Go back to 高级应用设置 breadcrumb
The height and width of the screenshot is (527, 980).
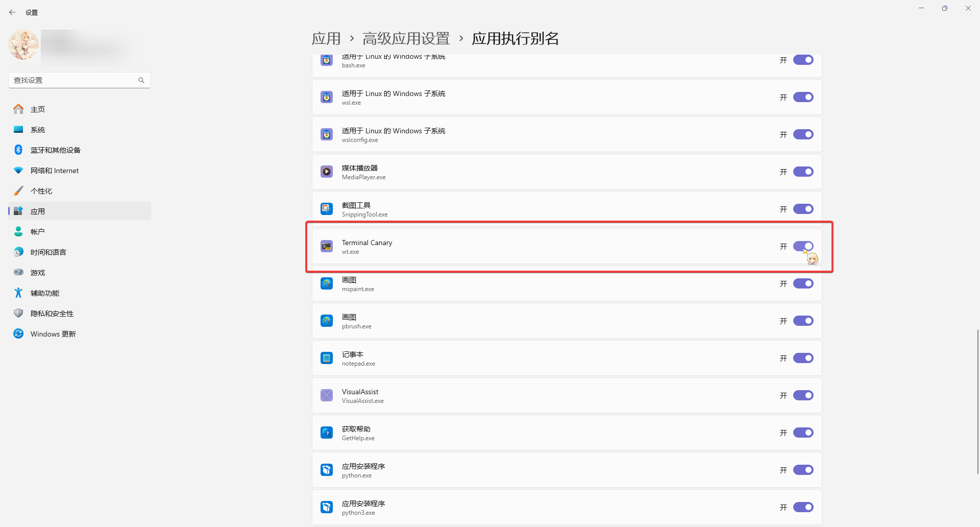(406, 39)
